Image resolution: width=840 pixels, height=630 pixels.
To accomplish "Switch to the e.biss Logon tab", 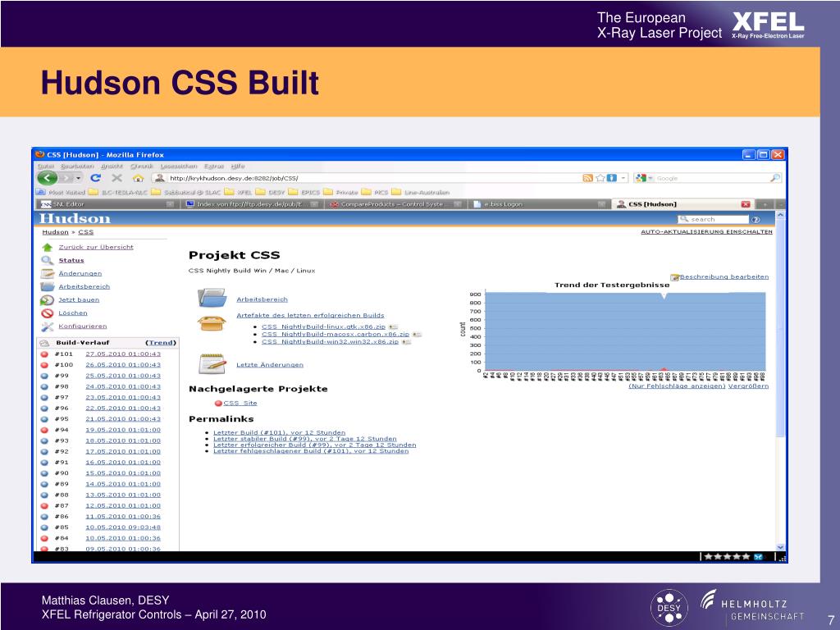I will (538, 204).
